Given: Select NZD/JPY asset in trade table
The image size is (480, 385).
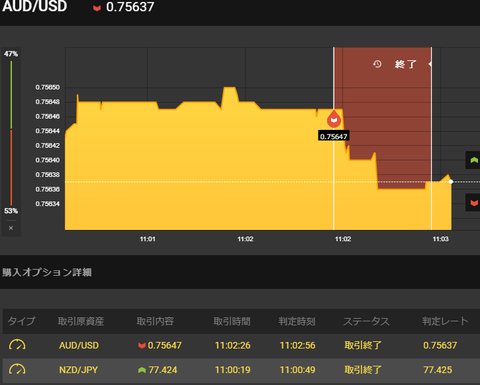Looking at the screenshot, I should pos(79,370).
